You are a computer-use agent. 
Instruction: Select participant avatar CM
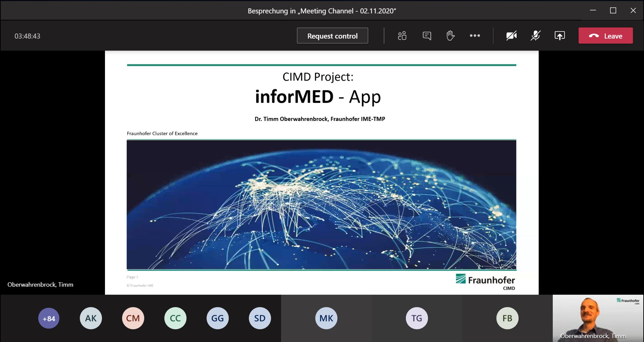pyautogui.click(x=133, y=318)
